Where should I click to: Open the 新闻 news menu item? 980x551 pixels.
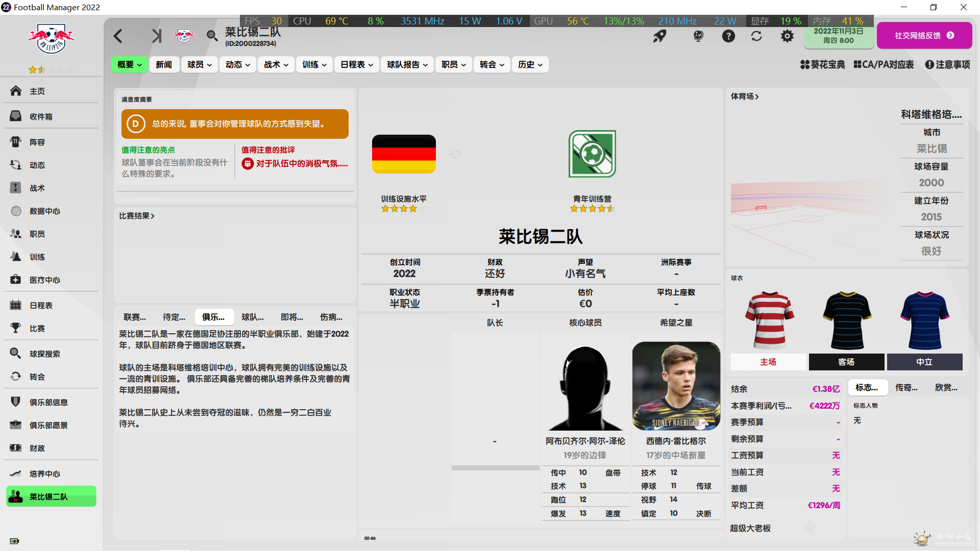click(x=164, y=64)
